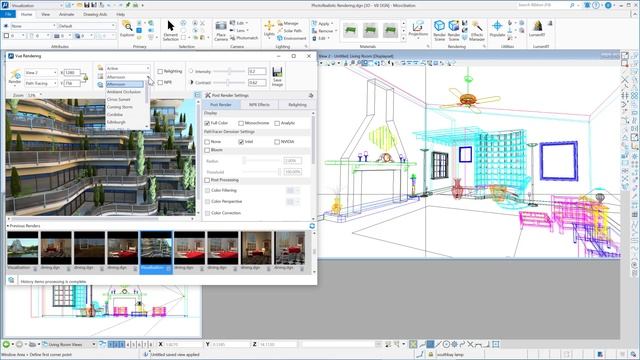Check the Monochrome display option
This screenshot has height=360, width=640.
coord(241,123)
